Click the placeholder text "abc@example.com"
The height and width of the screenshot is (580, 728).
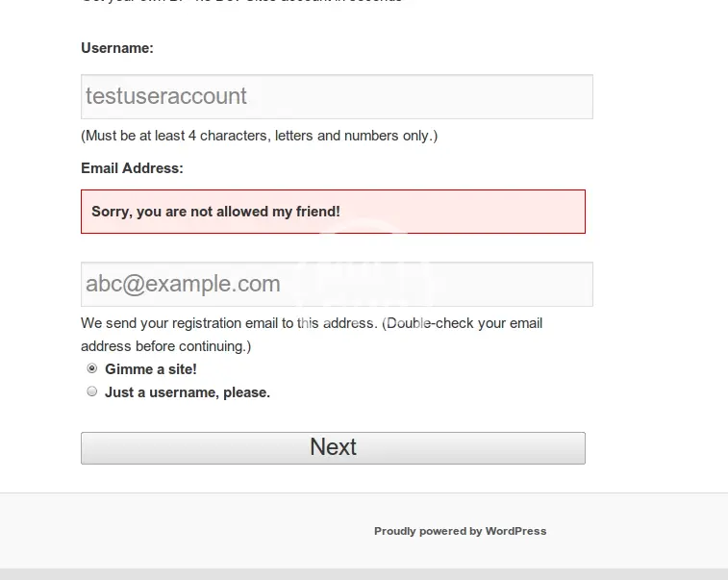pyautogui.click(x=183, y=285)
